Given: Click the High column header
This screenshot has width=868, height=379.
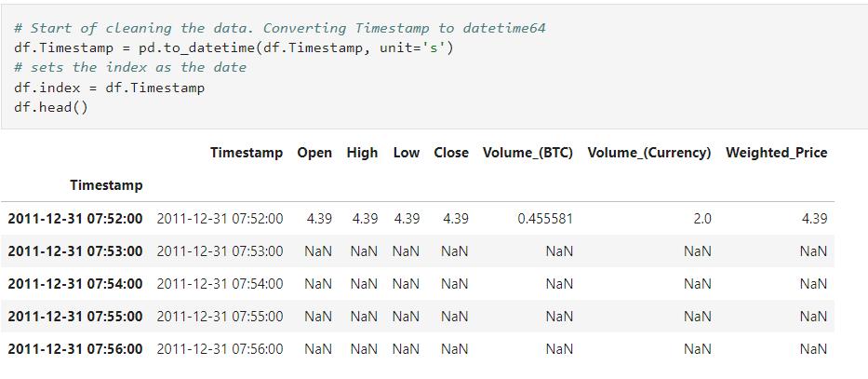Looking at the screenshot, I should coord(362,153).
